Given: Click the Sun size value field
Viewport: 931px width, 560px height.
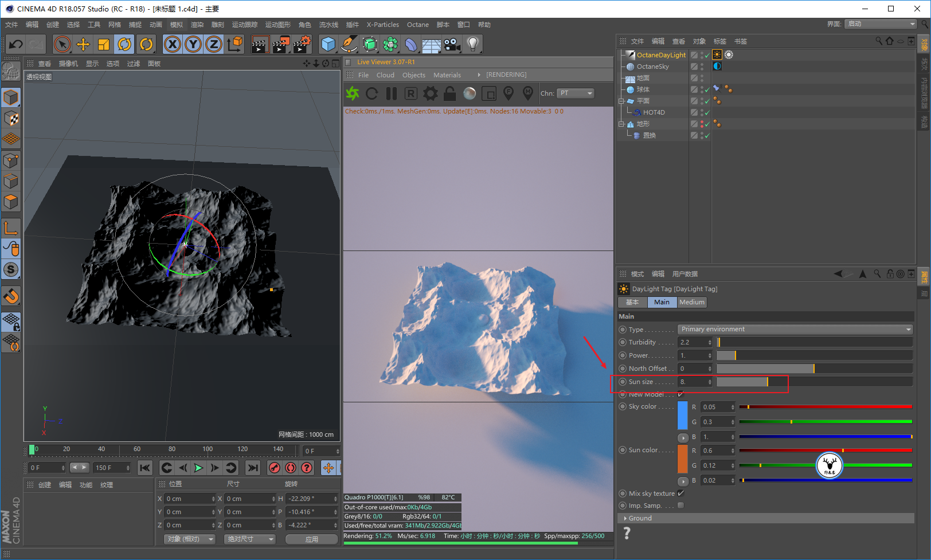Looking at the screenshot, I should tap(695, 382).
